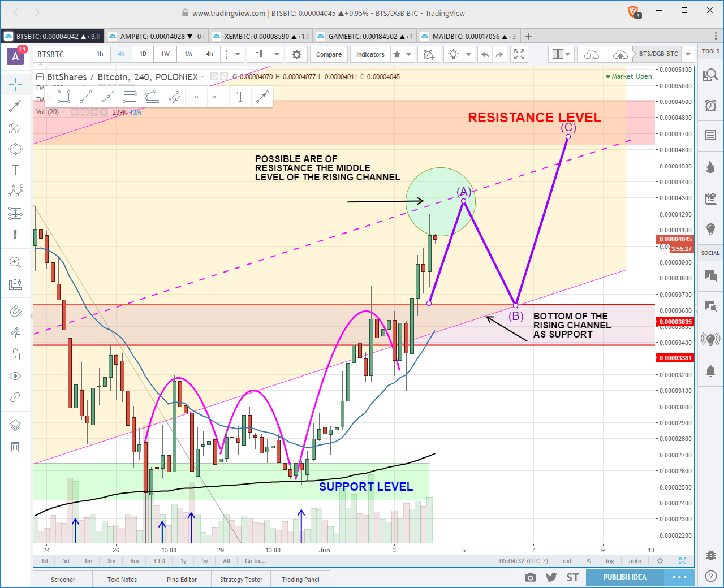Open the geometric shapes tool

15,149
